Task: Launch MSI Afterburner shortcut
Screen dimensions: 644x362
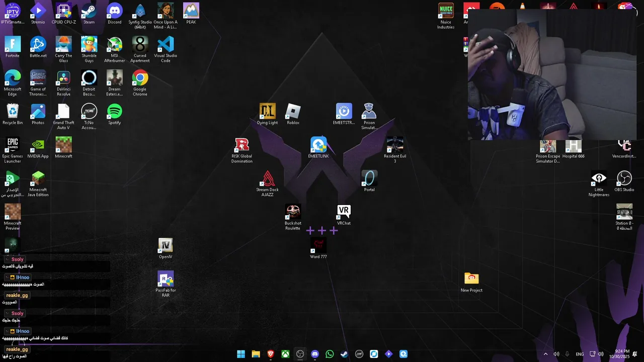Action: pyautogui.click(x=115, y=50)
